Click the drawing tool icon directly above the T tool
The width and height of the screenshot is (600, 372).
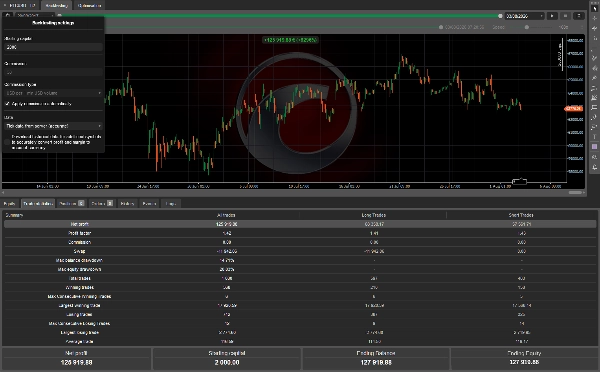[x=594, y=127]
